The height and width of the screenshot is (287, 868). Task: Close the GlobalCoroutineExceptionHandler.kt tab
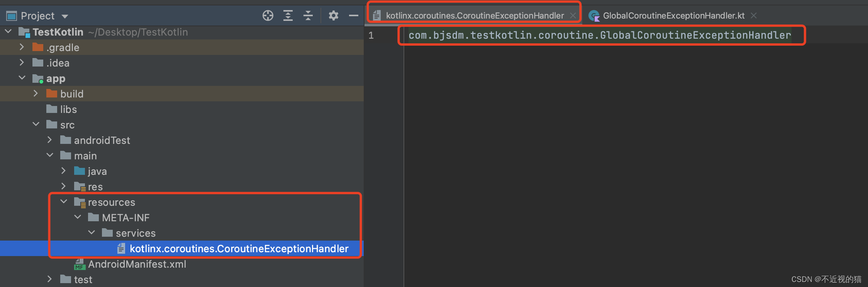click(754, 15)
